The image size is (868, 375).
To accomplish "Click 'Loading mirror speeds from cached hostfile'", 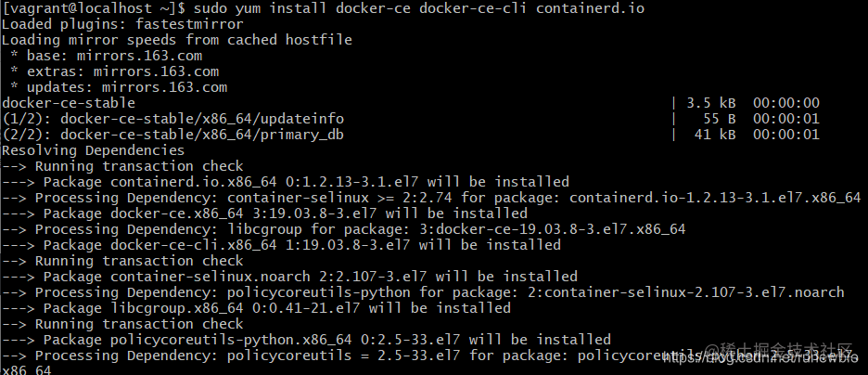I will click(x=176, y=40).
